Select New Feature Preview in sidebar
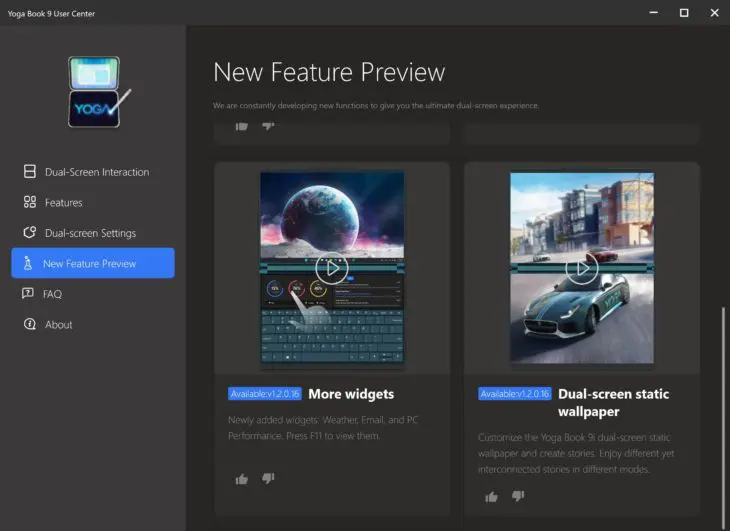The image size is (730, 531). click(x=93, y=263)
